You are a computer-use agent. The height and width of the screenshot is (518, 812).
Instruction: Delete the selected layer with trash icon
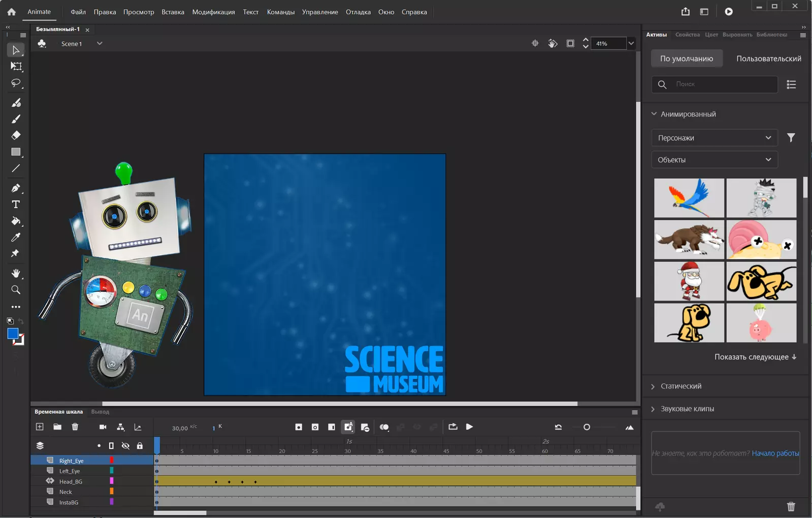pyautogui.click(x=75, y=427)
